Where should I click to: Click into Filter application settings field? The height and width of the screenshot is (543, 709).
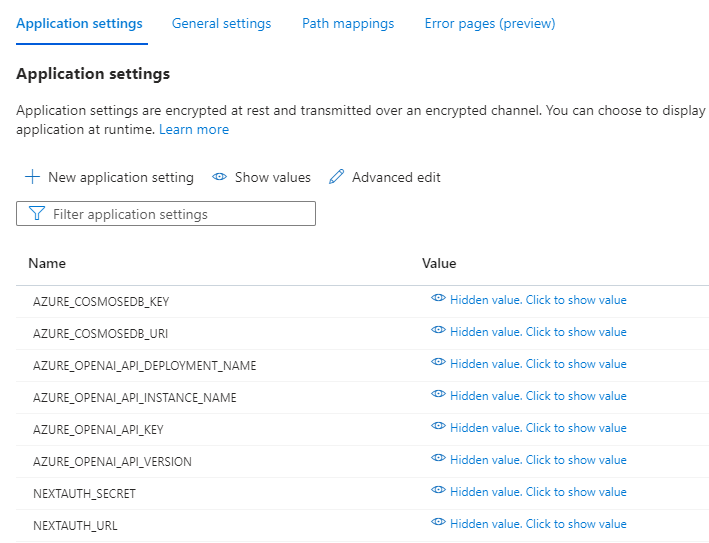coord(166,214)
